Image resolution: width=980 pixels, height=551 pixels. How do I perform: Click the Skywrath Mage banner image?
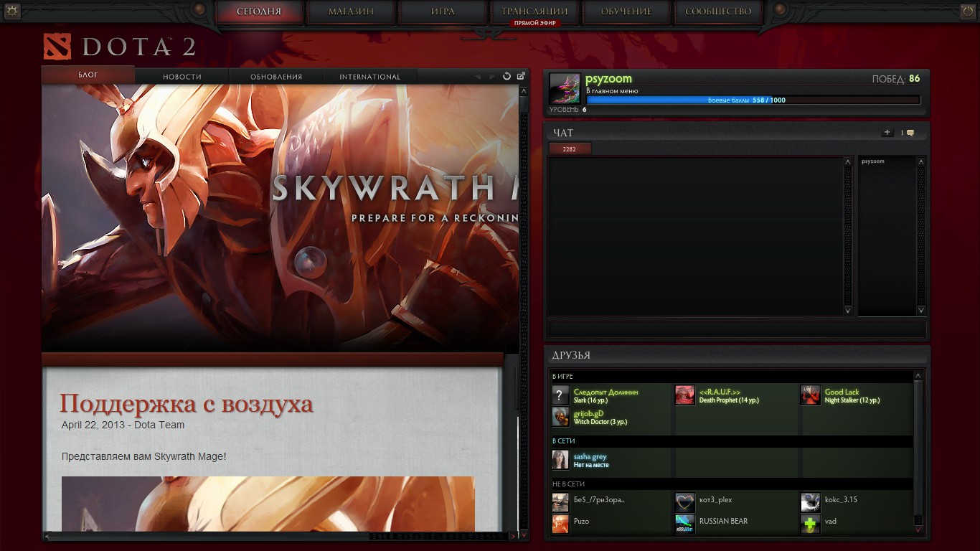pos(280,218)
